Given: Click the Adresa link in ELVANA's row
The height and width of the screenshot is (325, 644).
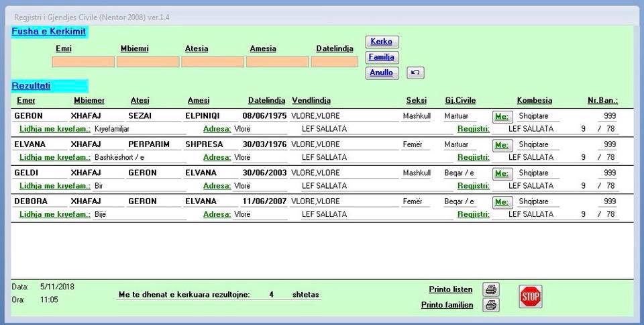Looking at the screenshot, I should coord(217,157).
